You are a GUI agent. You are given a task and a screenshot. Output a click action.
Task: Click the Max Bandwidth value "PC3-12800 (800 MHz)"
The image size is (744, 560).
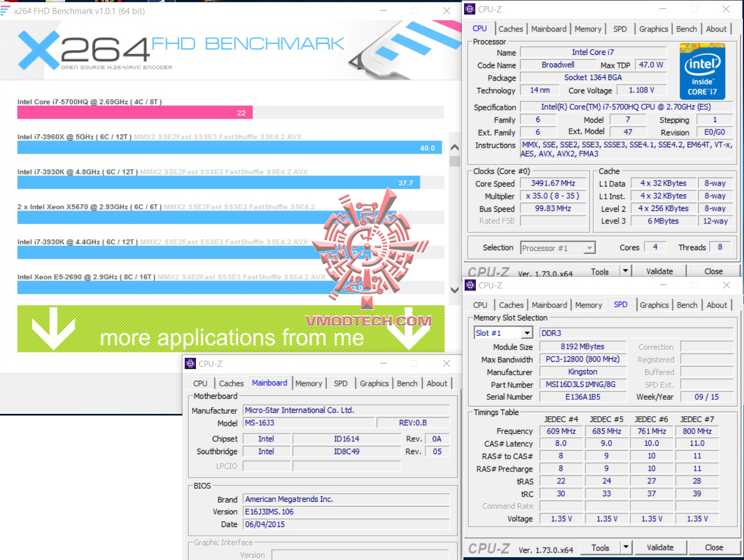[582, 359]
